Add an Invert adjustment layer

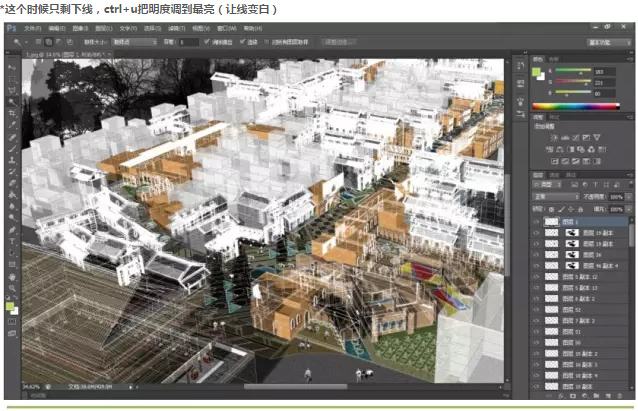554,161
